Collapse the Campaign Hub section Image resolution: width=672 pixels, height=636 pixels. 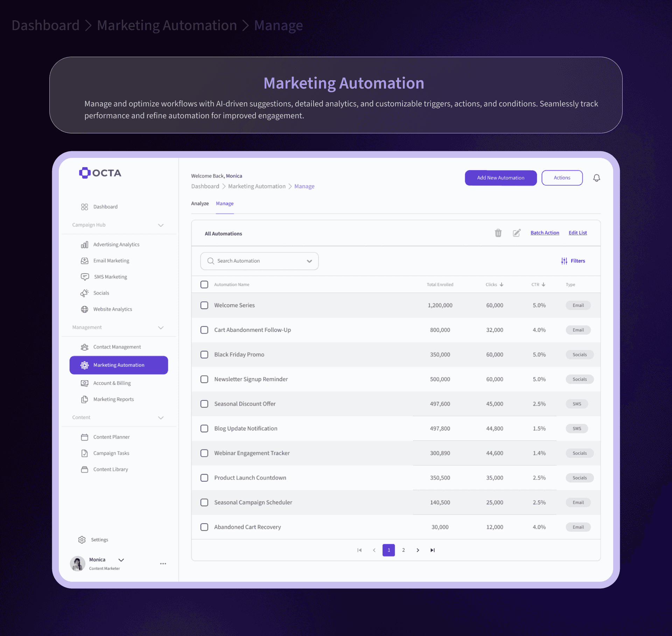[x=161, y=225]
